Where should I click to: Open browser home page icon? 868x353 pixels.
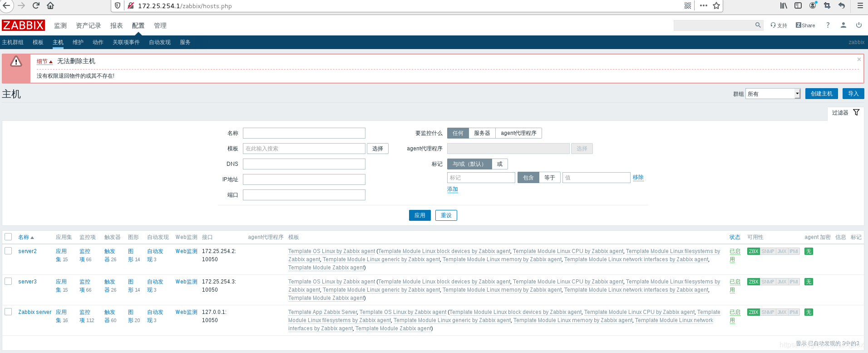(x=50, y=5)
